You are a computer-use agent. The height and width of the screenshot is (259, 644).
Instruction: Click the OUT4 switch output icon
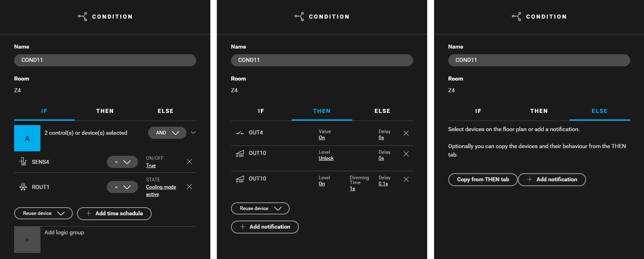point(240,133)
